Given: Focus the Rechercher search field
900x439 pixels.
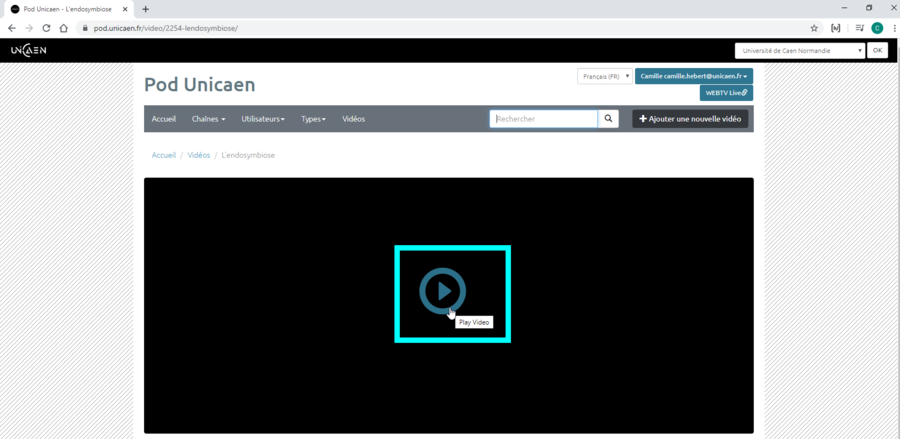Looking at the screenshot, I should [x=544, y=119].
